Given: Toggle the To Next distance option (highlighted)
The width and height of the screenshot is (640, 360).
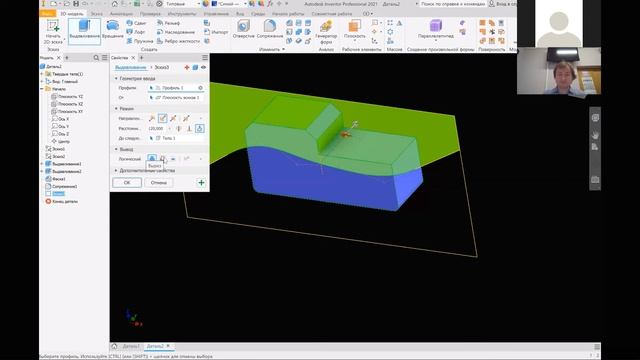Looking at the screenshot, I should (200, 129).
